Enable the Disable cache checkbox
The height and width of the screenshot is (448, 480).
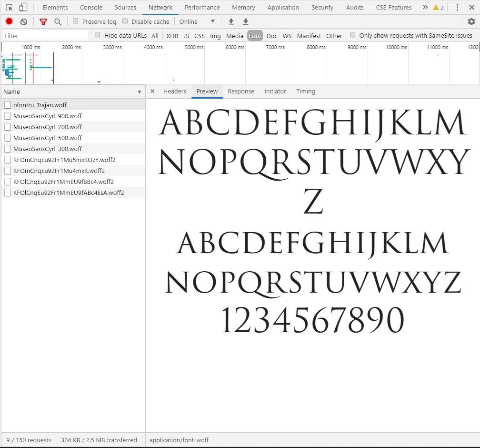point(125,21)
